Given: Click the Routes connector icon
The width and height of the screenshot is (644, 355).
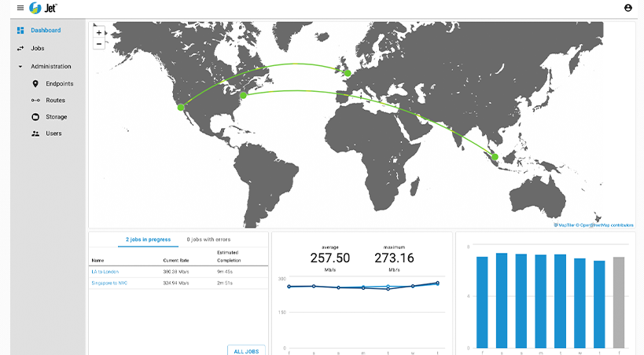Looking at the screenshot, I should point(35,101).
